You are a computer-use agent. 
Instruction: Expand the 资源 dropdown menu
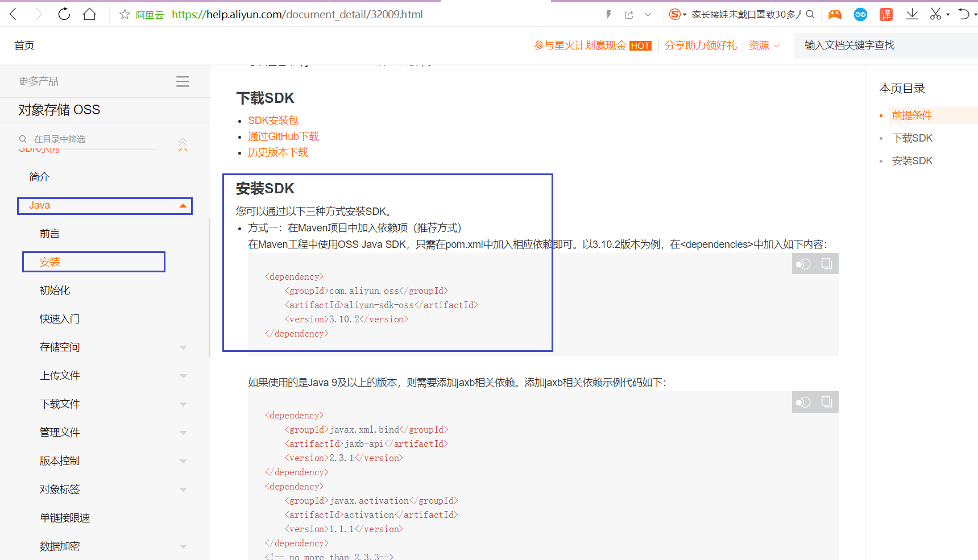[764, 45]
